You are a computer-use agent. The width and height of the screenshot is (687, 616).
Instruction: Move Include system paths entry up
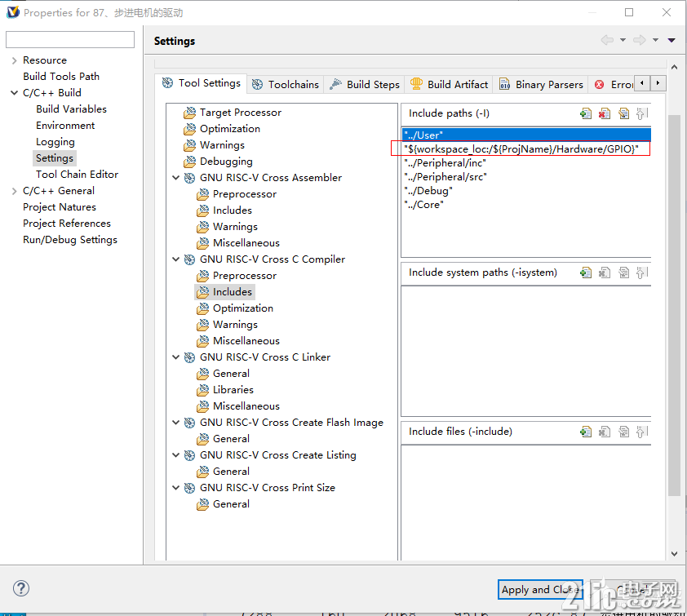(x=641, y=273)
